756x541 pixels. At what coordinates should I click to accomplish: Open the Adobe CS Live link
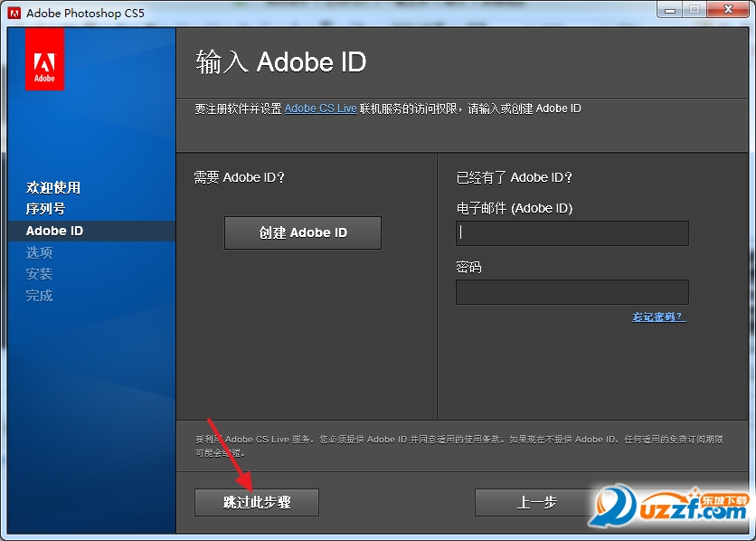click(321, 109)
